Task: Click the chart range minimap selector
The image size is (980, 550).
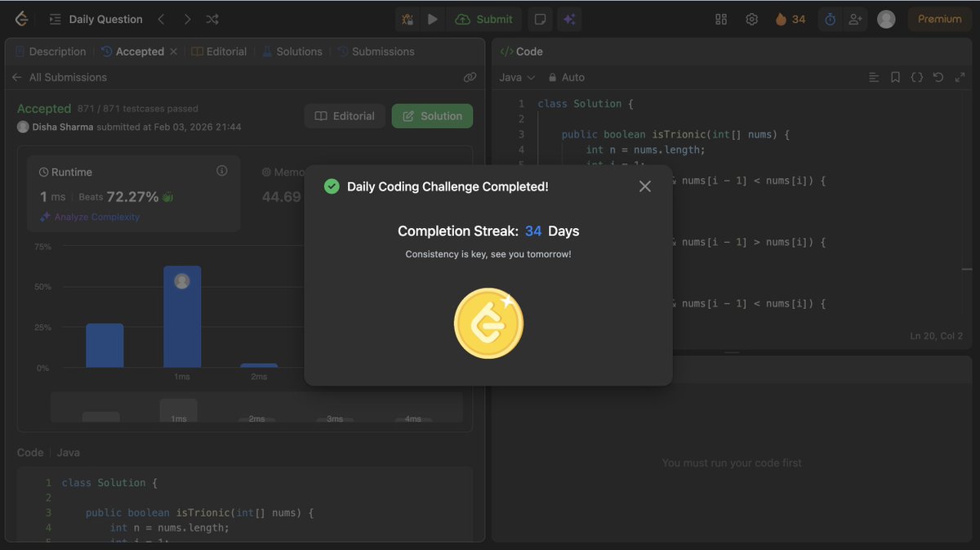Action: pos(256,407)
